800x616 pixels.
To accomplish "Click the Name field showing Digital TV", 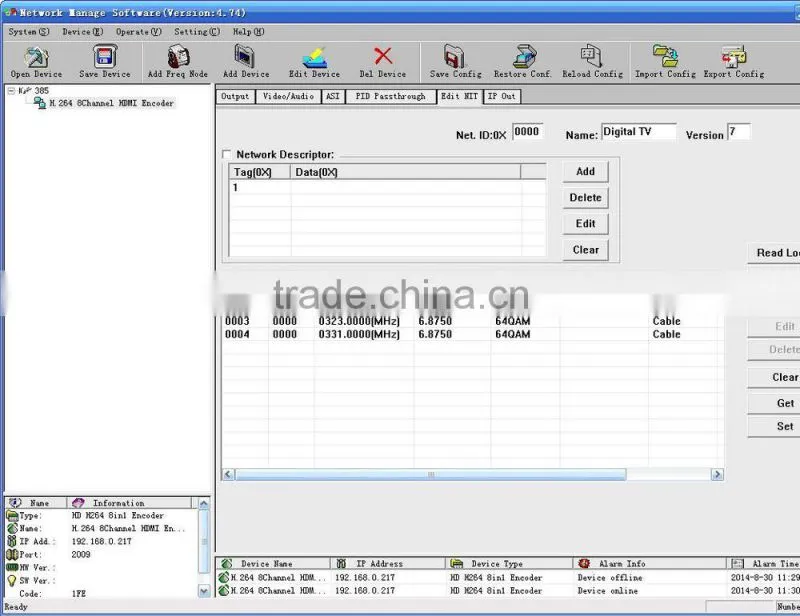I will [x=639, y=132].
